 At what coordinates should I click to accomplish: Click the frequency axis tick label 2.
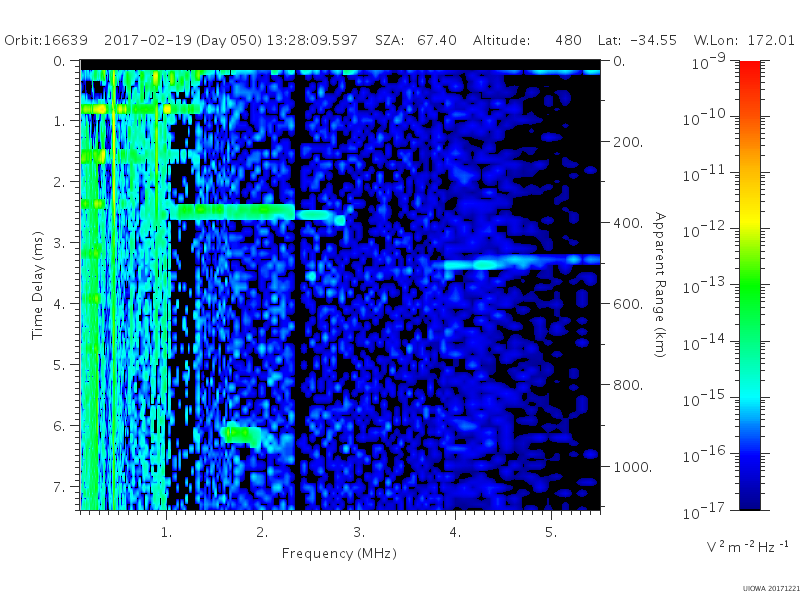pos(262,533)
